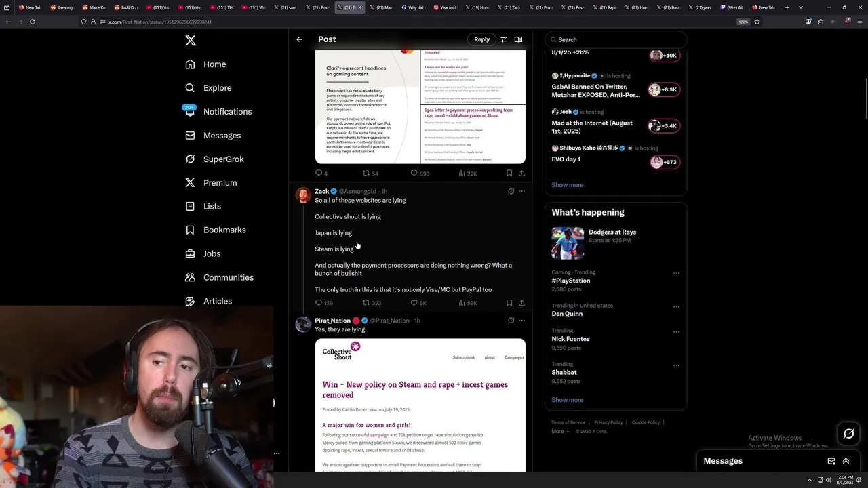Viewport: 868px width, 488px height.
Task: Open Privacy Policy footer link
Action: tap(608, 422)
